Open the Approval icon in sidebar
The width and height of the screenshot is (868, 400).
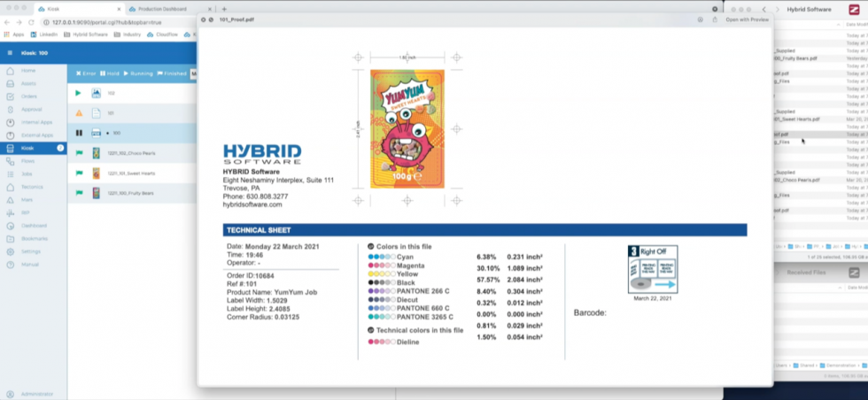10,110
